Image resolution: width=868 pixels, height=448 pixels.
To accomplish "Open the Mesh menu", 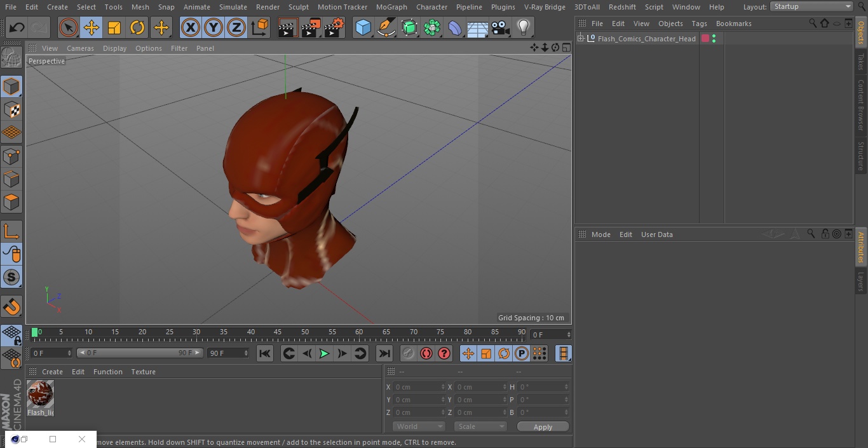I will (x=140, y=7).
